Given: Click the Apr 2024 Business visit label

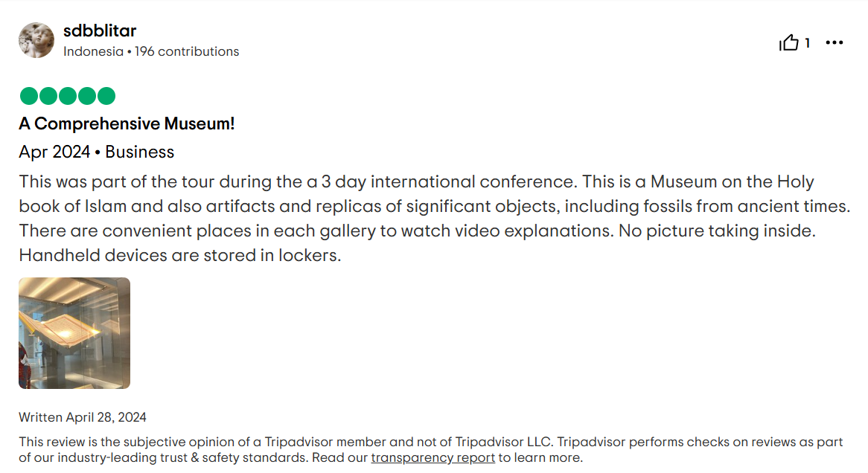Looking at the screenshot, I should click(96, 152).
